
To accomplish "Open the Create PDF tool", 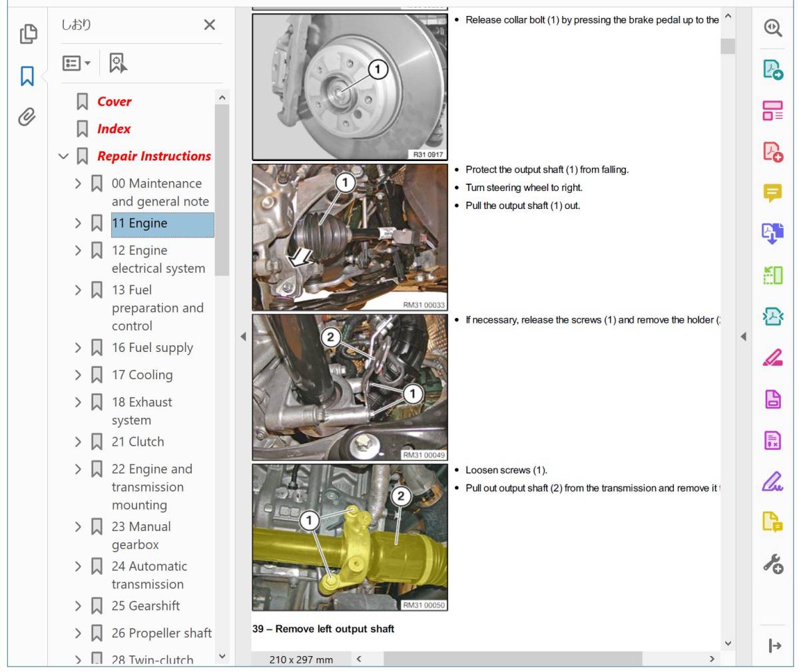I will coord(772,152).
